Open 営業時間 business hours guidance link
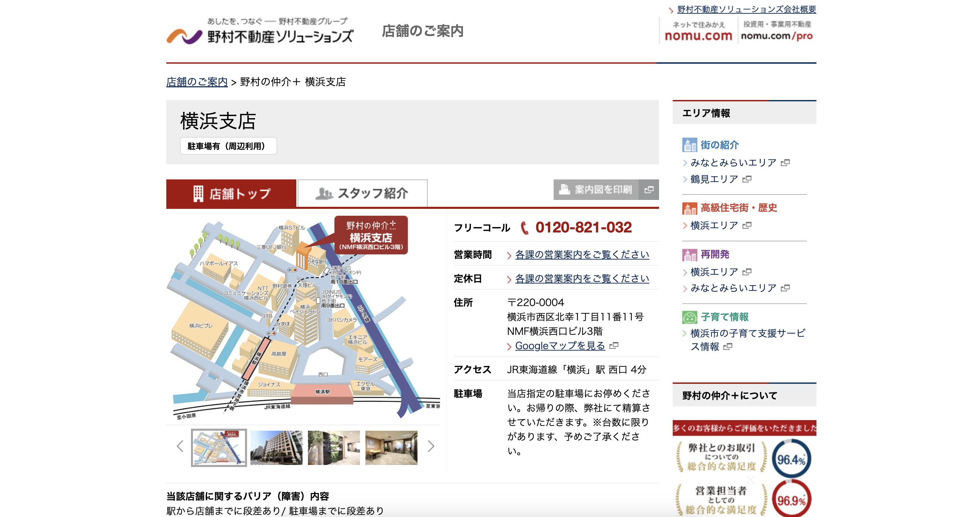This screenshot has height=517, width=980. coord(582,254)
